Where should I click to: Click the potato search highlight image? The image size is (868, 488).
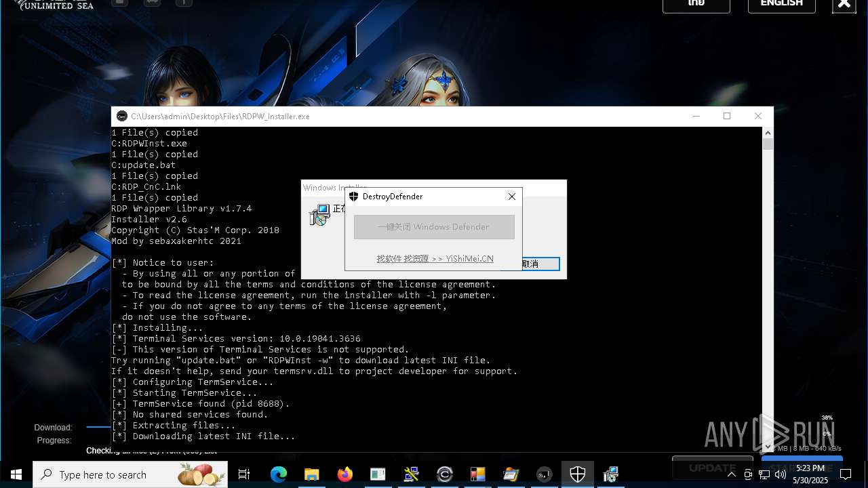[201, 474]
